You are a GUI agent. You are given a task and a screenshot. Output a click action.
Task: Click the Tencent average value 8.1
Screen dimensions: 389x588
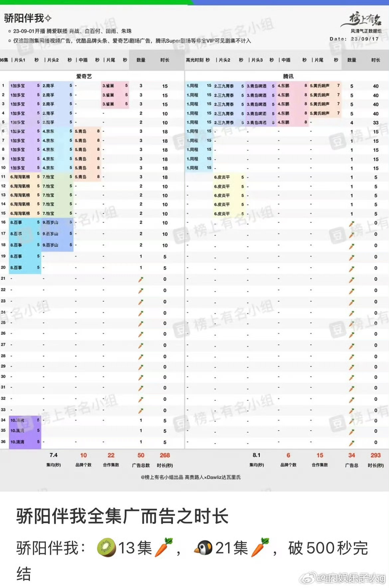tap(257, 455)
